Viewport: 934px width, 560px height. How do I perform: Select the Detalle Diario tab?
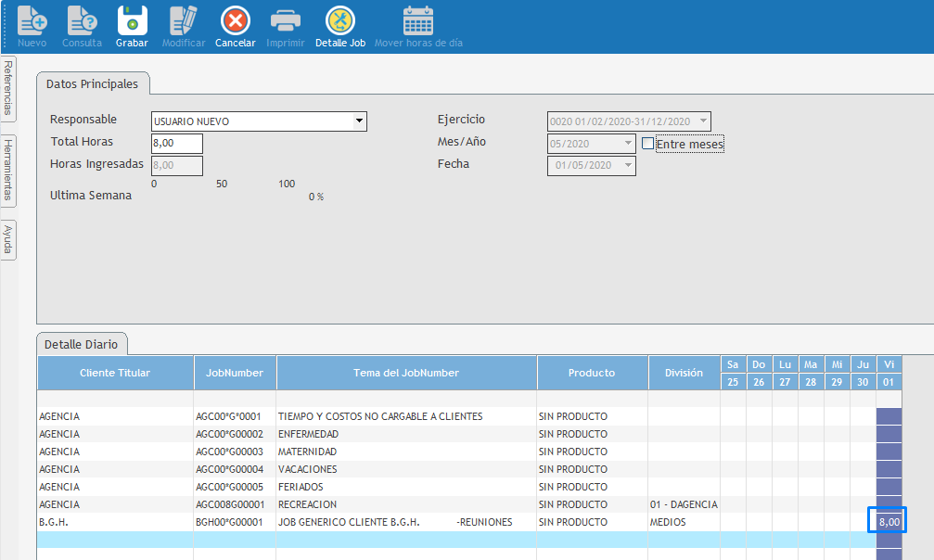point(82,344)
